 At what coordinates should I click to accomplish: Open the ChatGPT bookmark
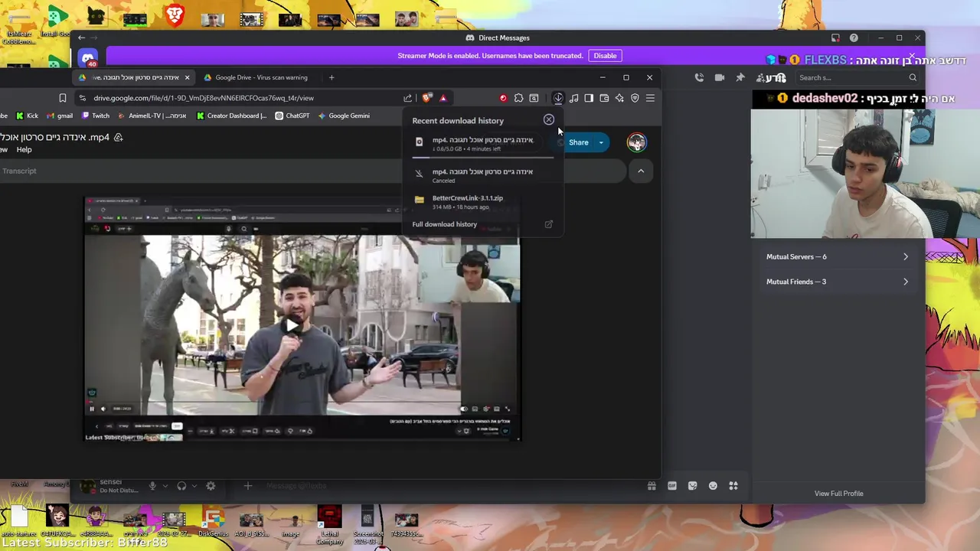coord(292,116)
